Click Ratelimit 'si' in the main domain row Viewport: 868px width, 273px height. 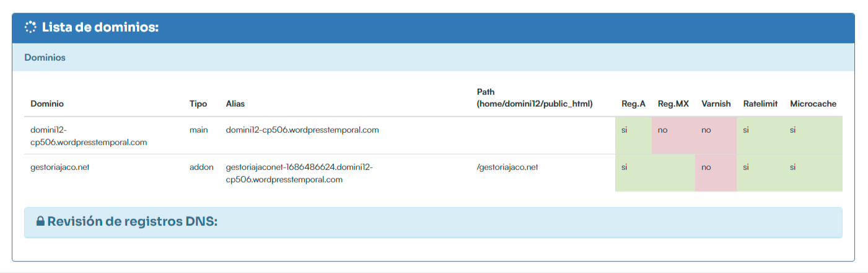(760, 135)
